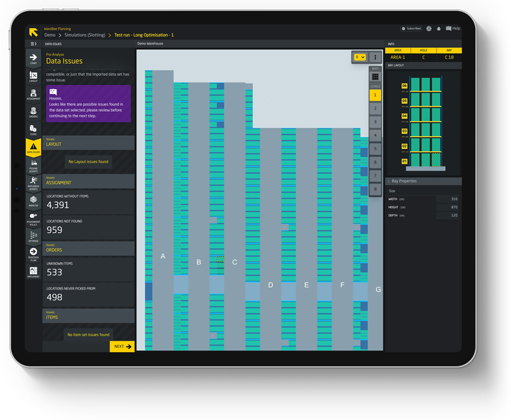This screenshot has height=420, width=511.
Task: Open the Assignment Policy step
Action: point(33,219)
